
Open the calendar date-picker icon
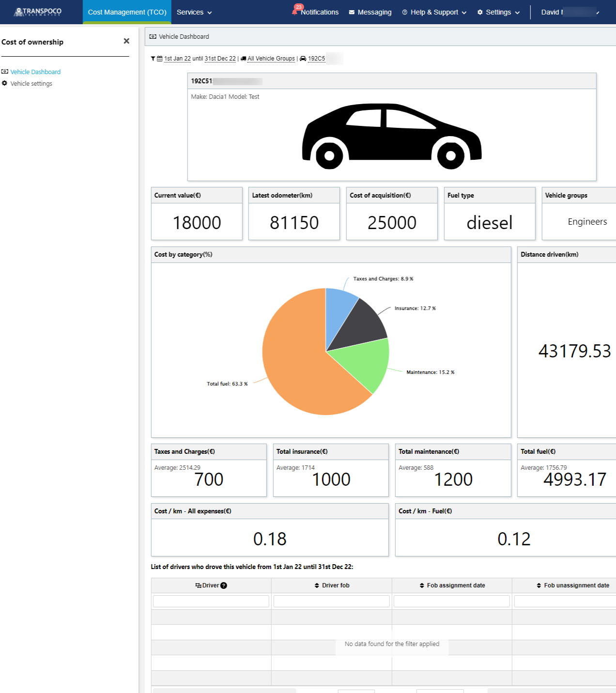click(159, 58)
